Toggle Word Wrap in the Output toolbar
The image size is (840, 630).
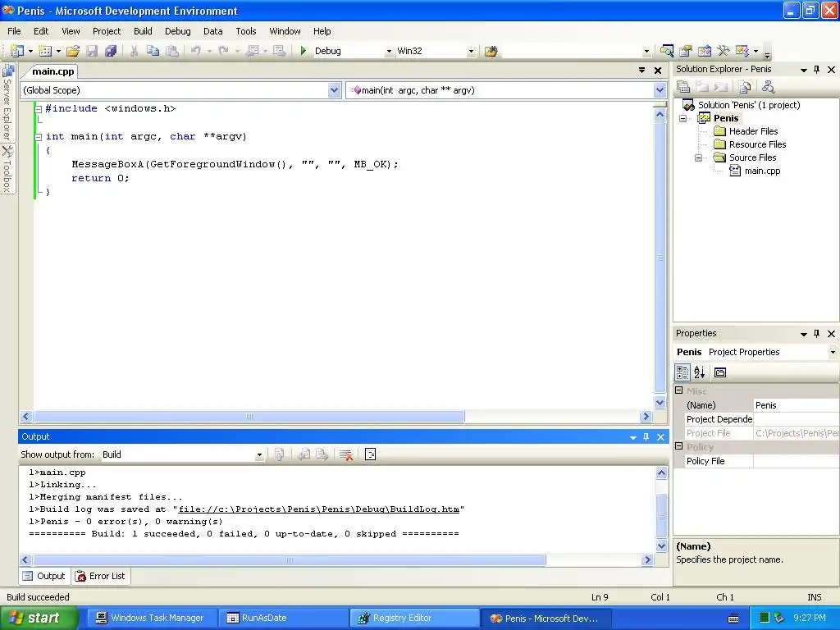click(370, 454)
